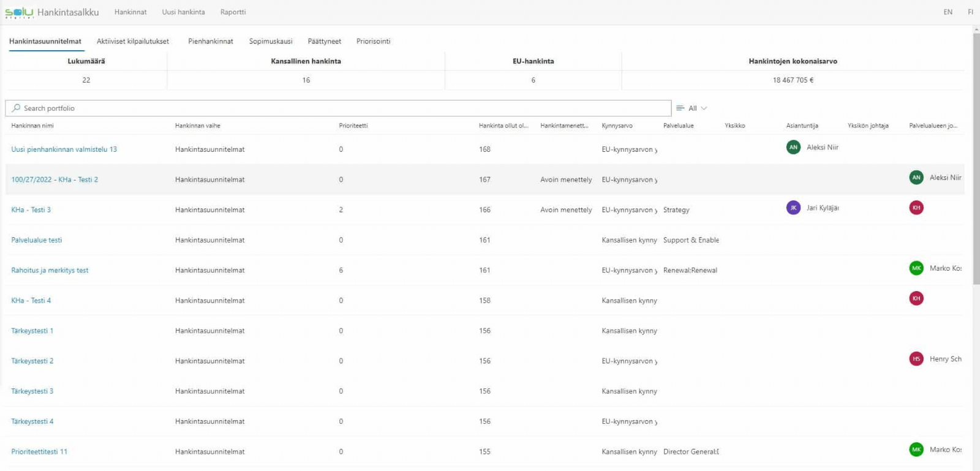
Task: Open the Raportti menu item
Action: click(x=233, y=12)
